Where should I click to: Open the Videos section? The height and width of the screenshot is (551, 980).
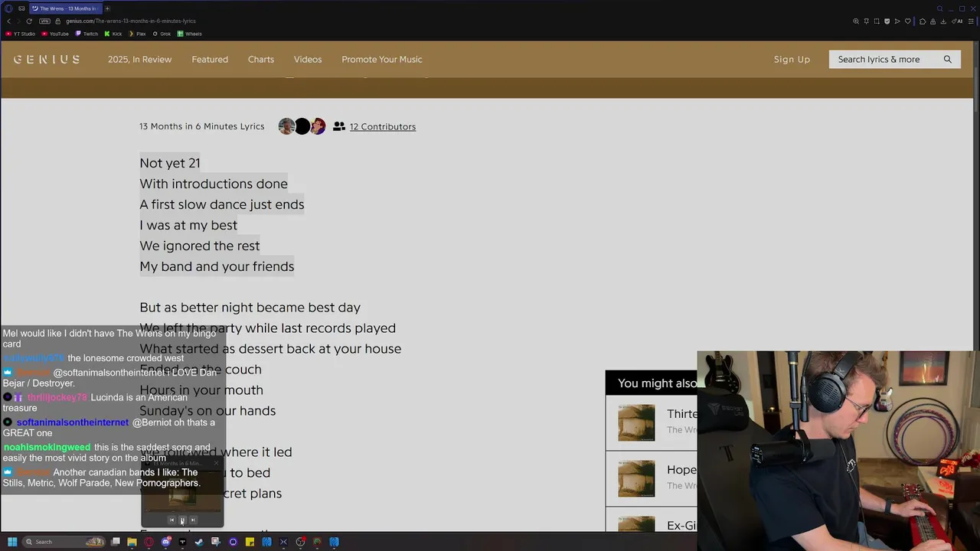(x=308, y=59)
